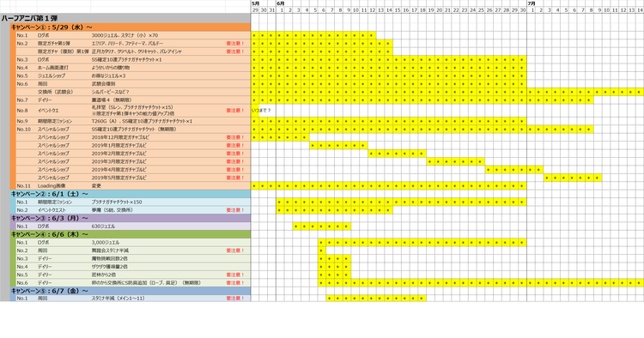
Task: Select the キャンペーン④：6/6（木）～ header row
Action: (x=131, y=234)
